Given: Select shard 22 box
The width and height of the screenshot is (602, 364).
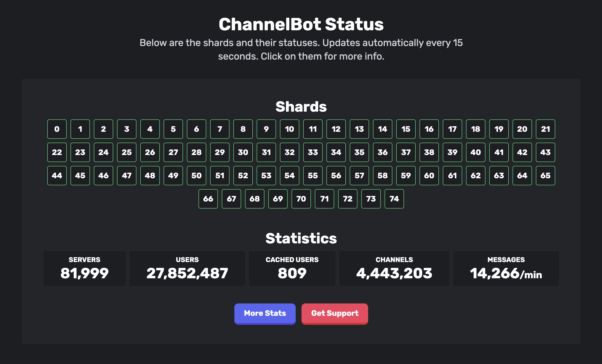Looking at the screenshot, I should pyautogui.click(x=57, y=152).
